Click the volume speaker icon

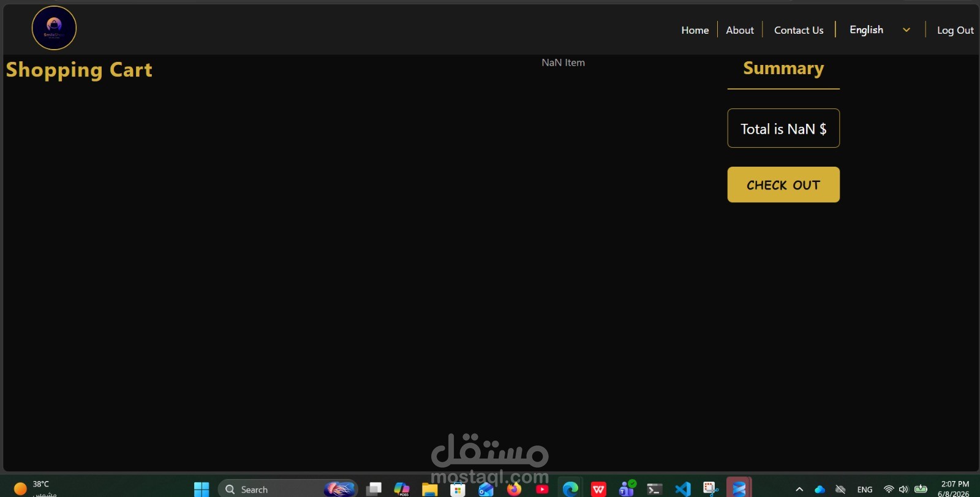pyautogui.click(x=903, y=489)
